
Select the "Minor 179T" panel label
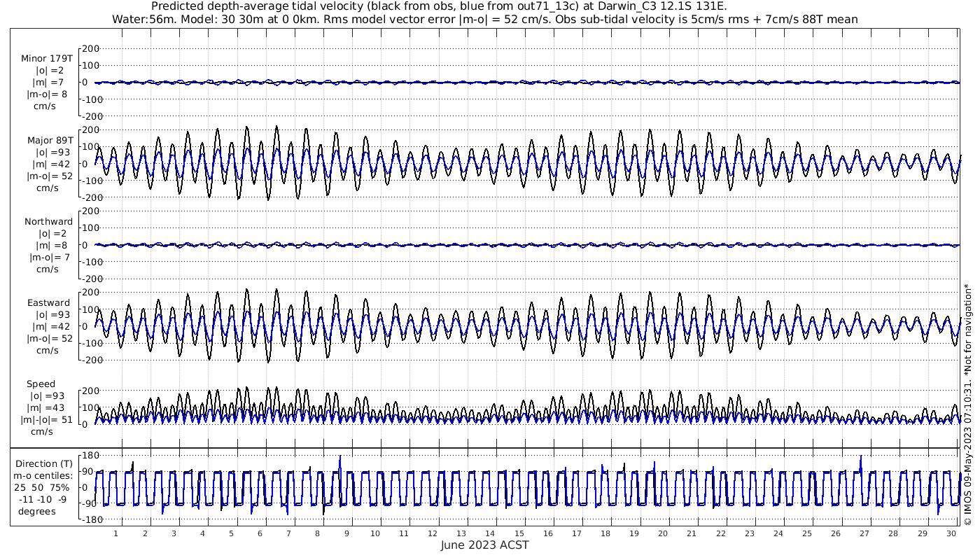[x=47, y=58]
